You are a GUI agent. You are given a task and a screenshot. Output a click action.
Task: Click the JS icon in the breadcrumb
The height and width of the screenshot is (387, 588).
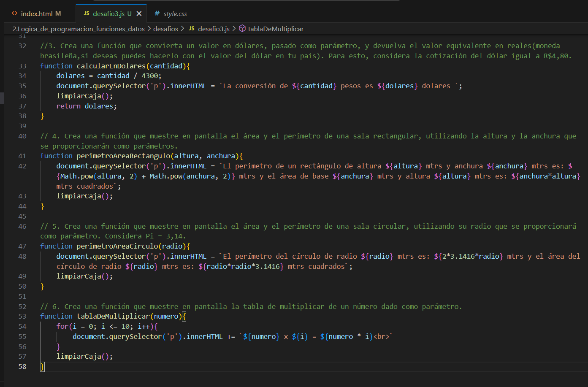pyautogui.click(x=192, y=28)
